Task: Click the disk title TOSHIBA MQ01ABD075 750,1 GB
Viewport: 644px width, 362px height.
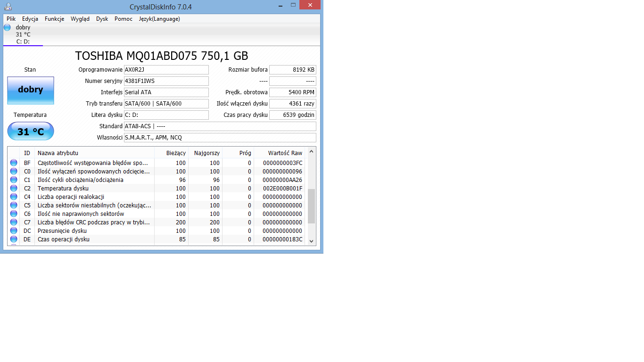Action: tap(162, 56)
